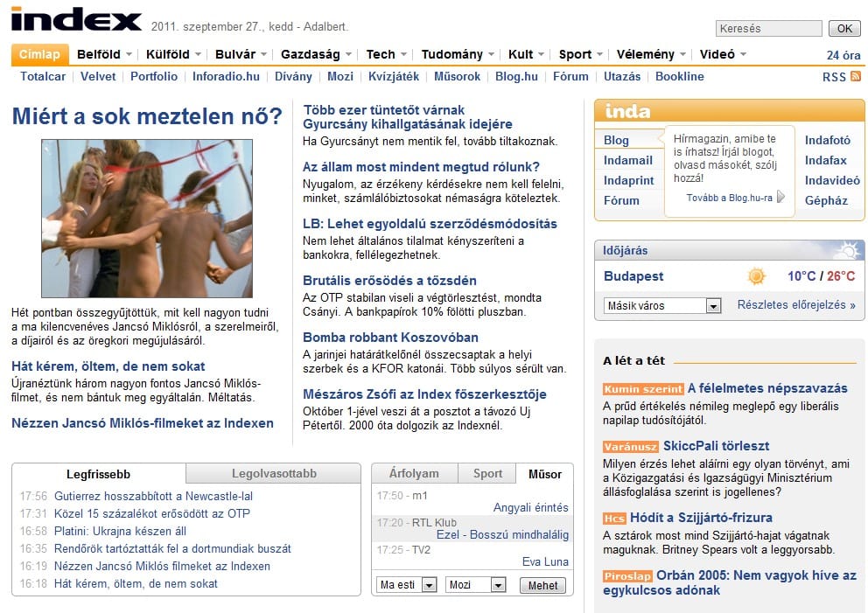Click the sun weather icon for Budapest
The height and width of the screenshot is (613, 868).
[x=756, y=276]
